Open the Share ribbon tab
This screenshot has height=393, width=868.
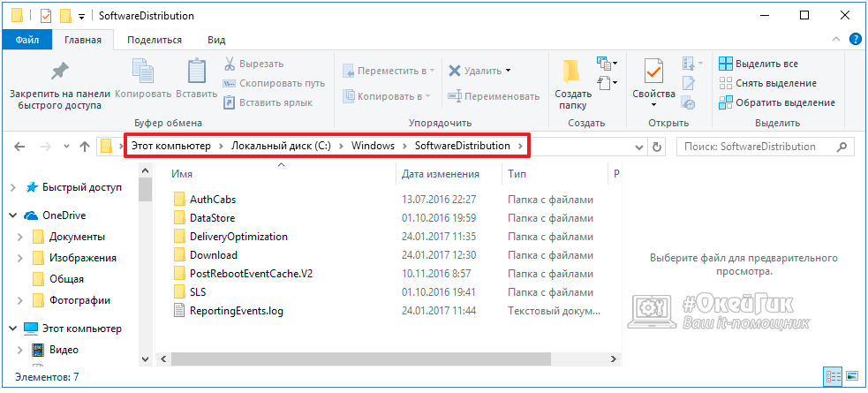point(155,40)
